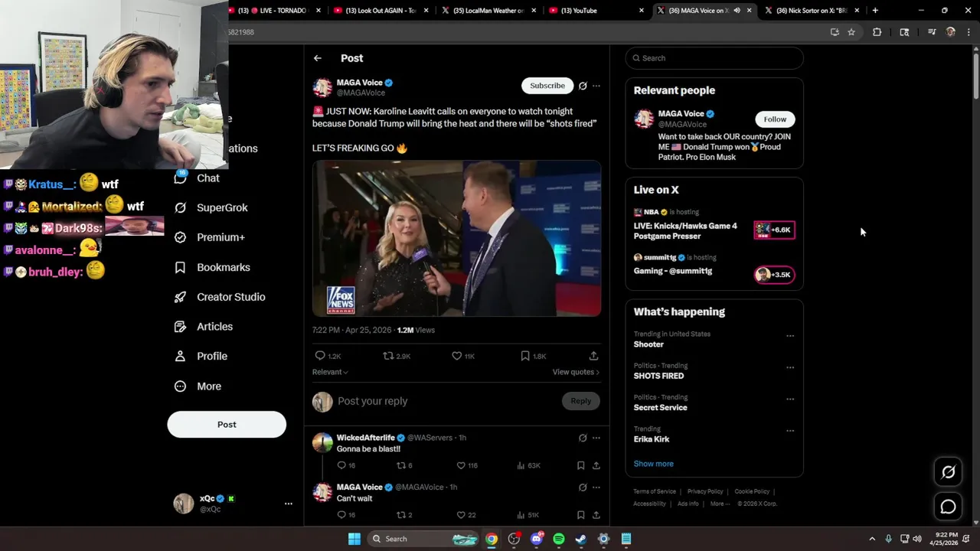
Task: Open Chat in the left sidebar
Action: [x=198, y=178]
